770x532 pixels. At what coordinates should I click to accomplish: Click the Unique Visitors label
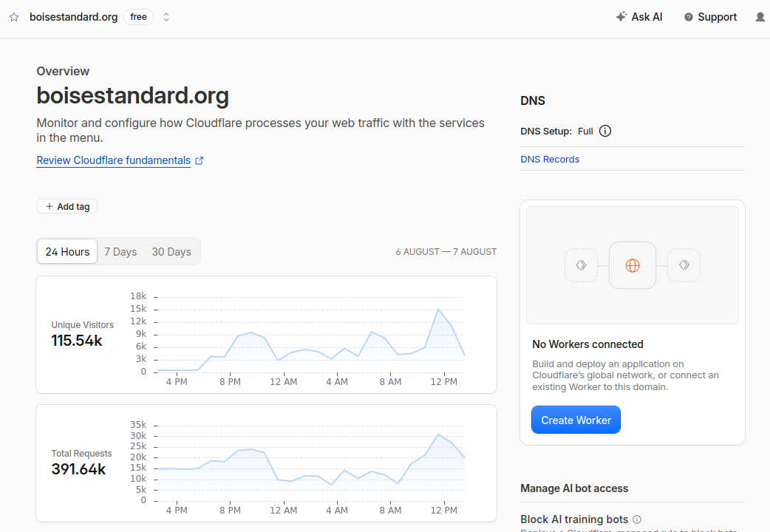83,324
